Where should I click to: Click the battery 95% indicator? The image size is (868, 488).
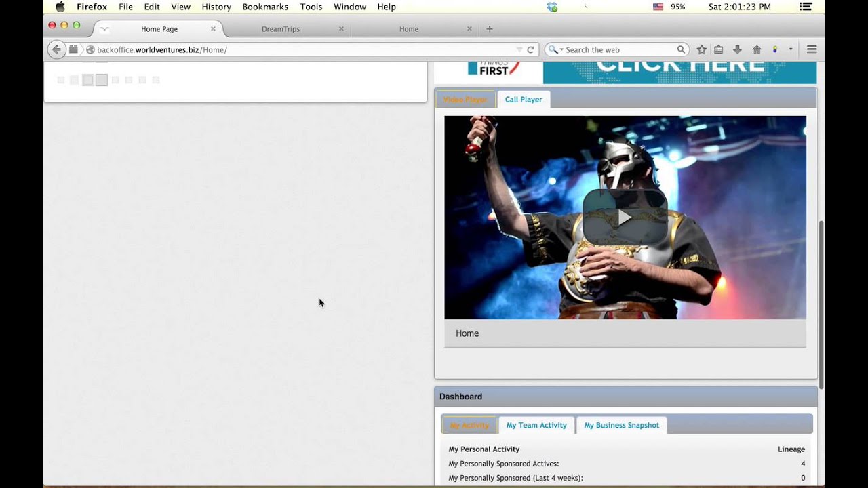click(x=678, y=7)
